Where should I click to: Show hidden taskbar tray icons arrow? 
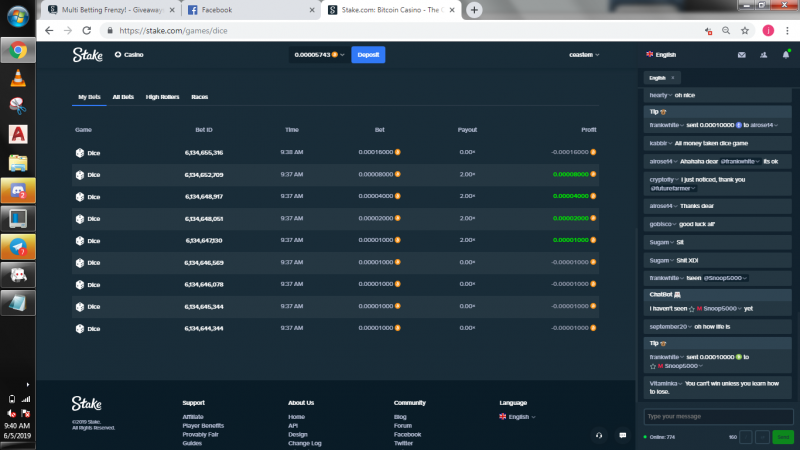pos(28,384)
